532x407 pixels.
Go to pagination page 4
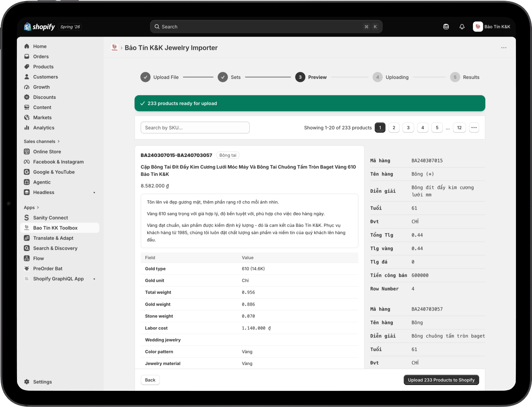(x=423, y=128)
